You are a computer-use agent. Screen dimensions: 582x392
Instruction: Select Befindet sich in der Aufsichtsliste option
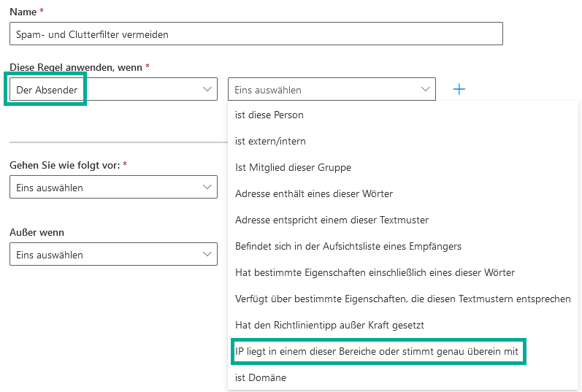tap(348, 246)
